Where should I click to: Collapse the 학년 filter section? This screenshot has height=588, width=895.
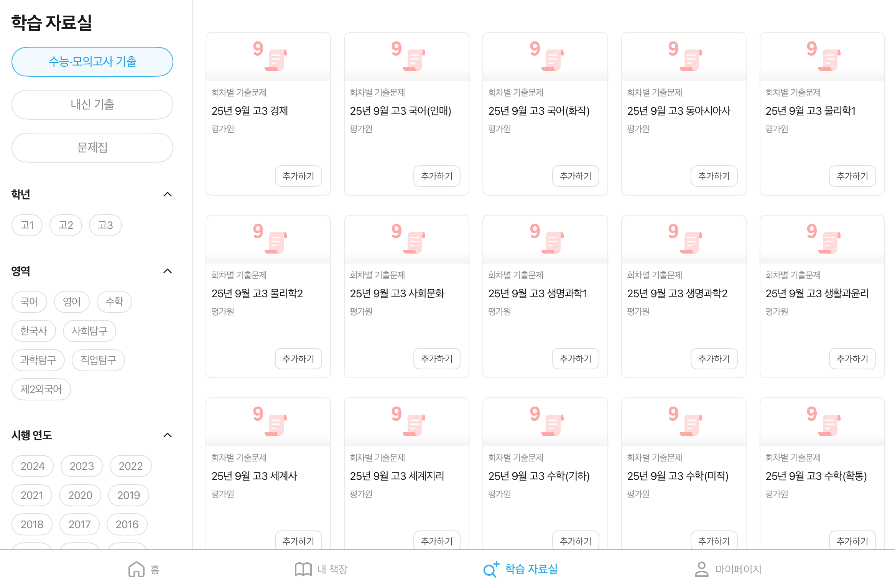168,194
